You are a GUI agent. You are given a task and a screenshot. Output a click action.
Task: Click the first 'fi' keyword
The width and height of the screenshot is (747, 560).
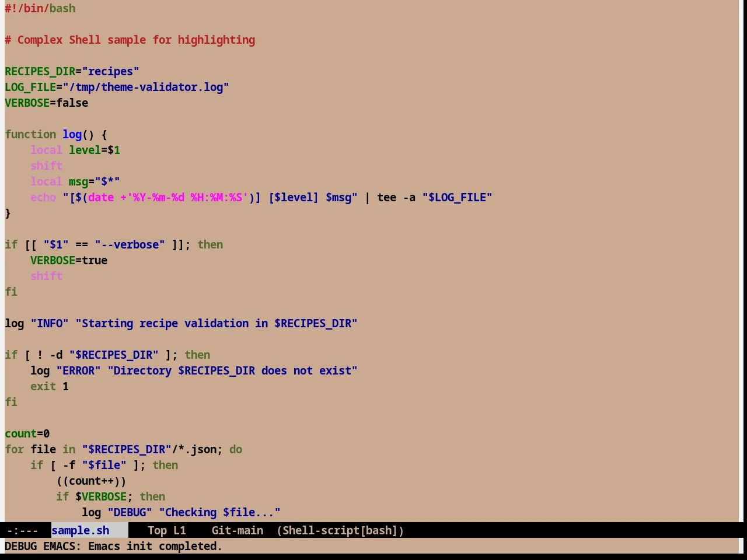pos(11,292)
